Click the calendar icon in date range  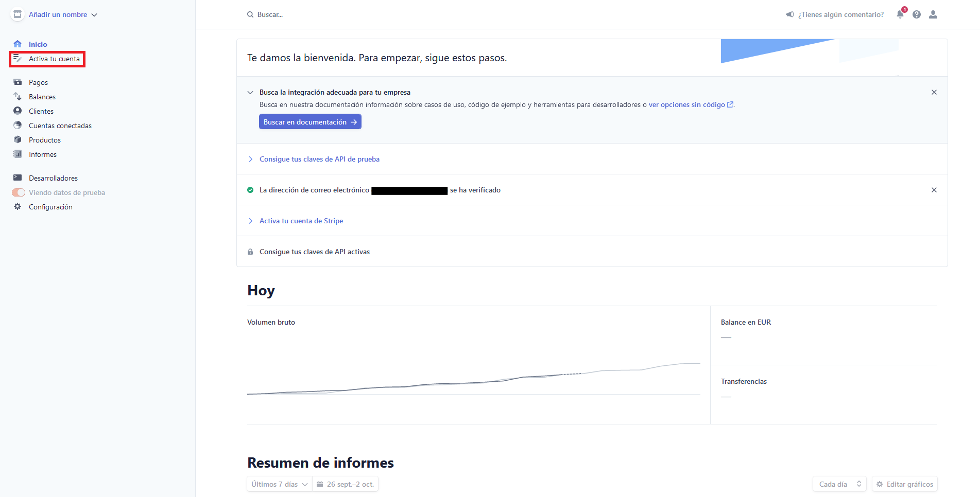[320, 484]
